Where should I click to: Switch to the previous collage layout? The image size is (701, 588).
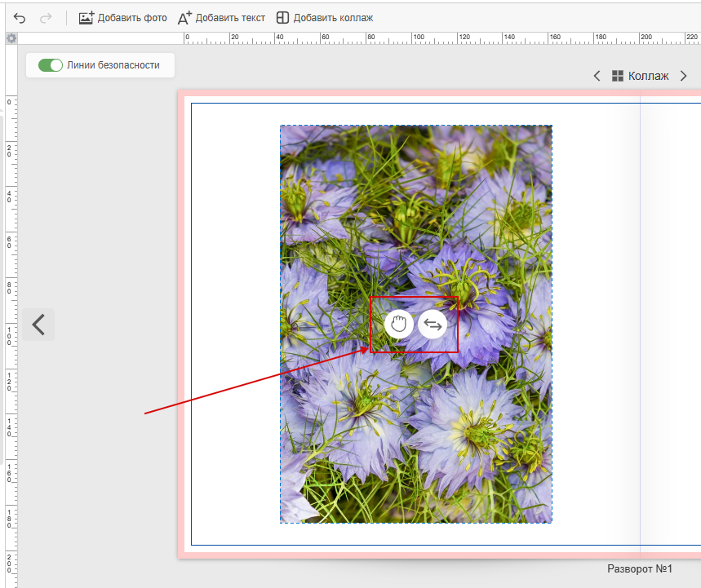(597, 76)
